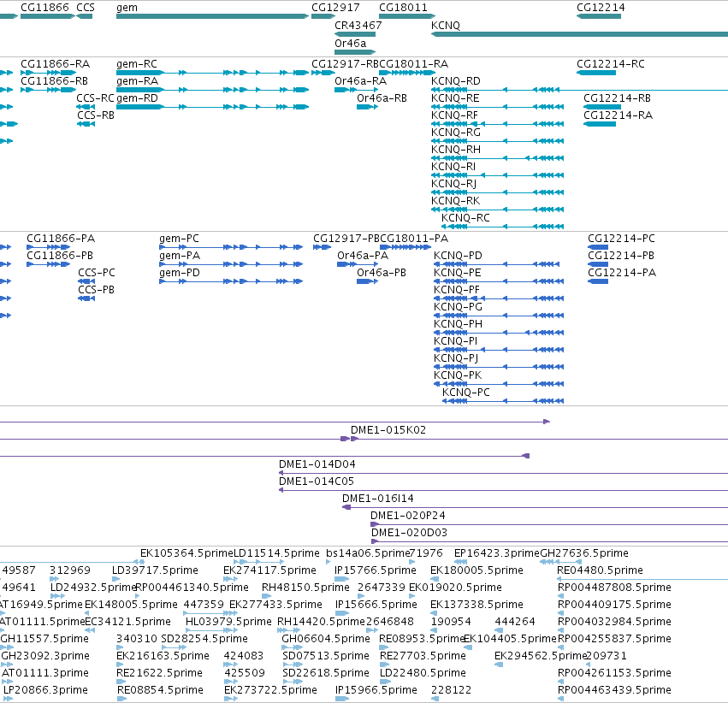Click EST 2647339 label
The width and height of the screenshot is (728, 703).
click(382, 587)
